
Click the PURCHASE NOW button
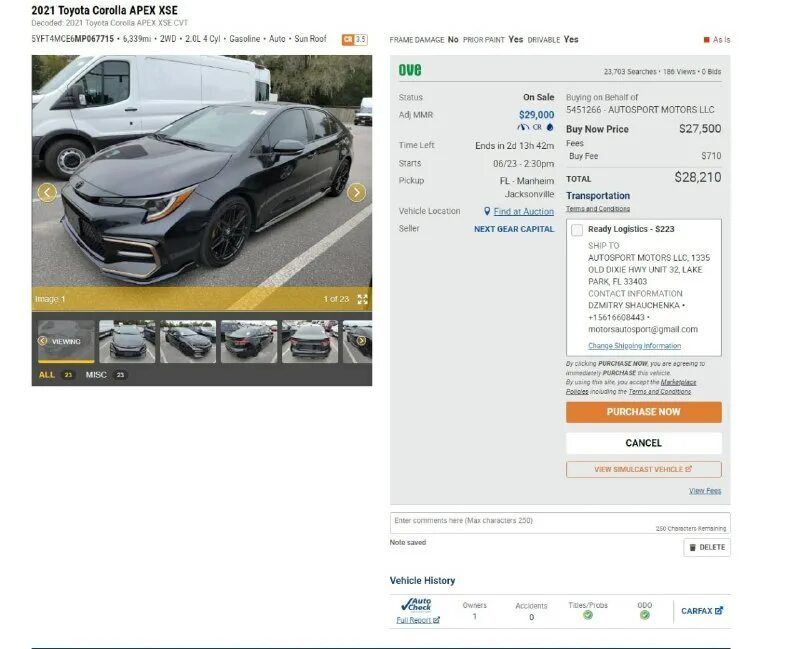click(x=644, y=412)
